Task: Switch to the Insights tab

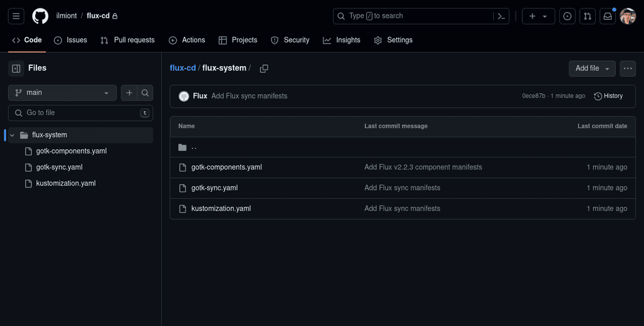Action: pyautogui.click(x=342, y=40)
